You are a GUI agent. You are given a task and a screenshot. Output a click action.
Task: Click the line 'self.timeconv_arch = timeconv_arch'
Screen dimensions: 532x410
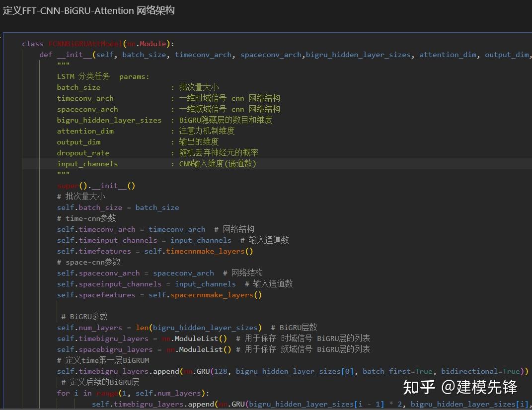coord(131,229)
